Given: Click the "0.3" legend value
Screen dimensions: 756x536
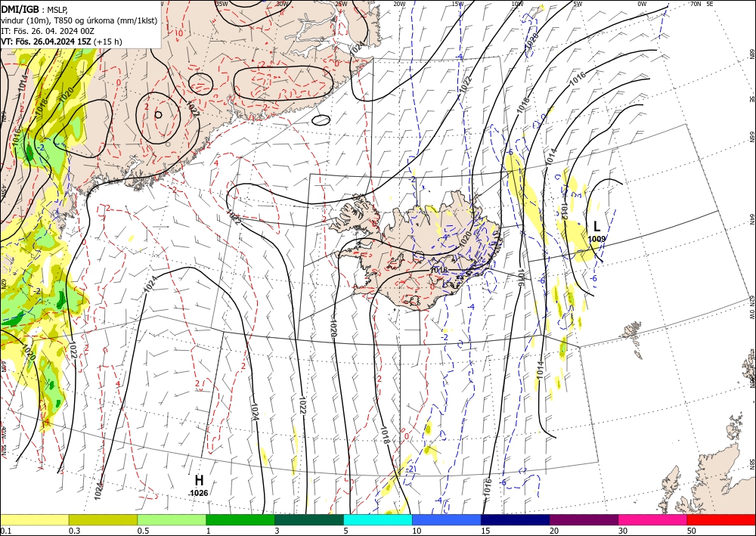Looking at the screenshot, I should point(74,531).
